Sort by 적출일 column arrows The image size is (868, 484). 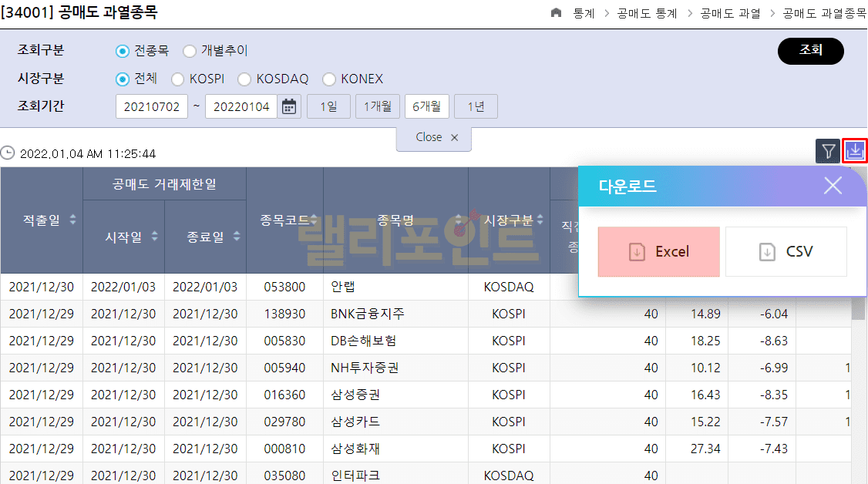click(73, 220)
